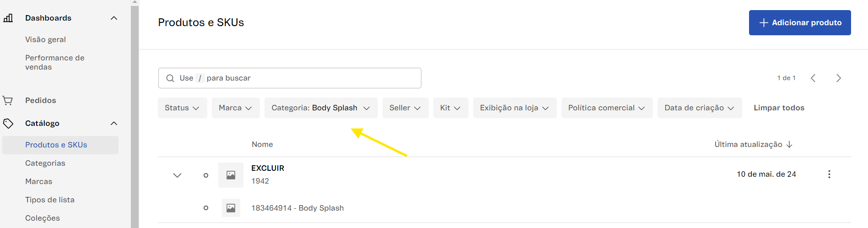
Task: Click the EXCLUIR product image placeholder
Action: click(231, 175)
